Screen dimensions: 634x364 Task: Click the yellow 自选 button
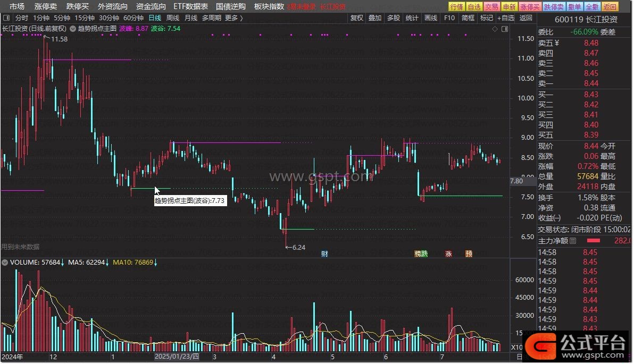pos(474,6)
